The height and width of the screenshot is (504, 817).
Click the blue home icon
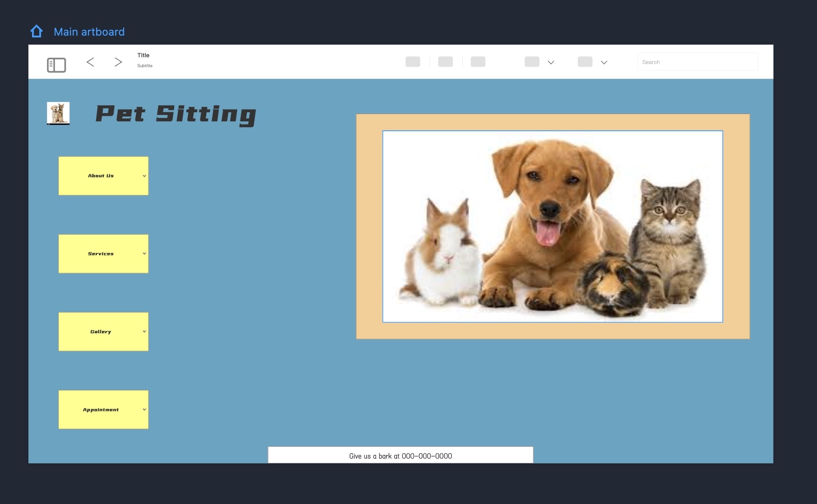[x=37, y=31]
